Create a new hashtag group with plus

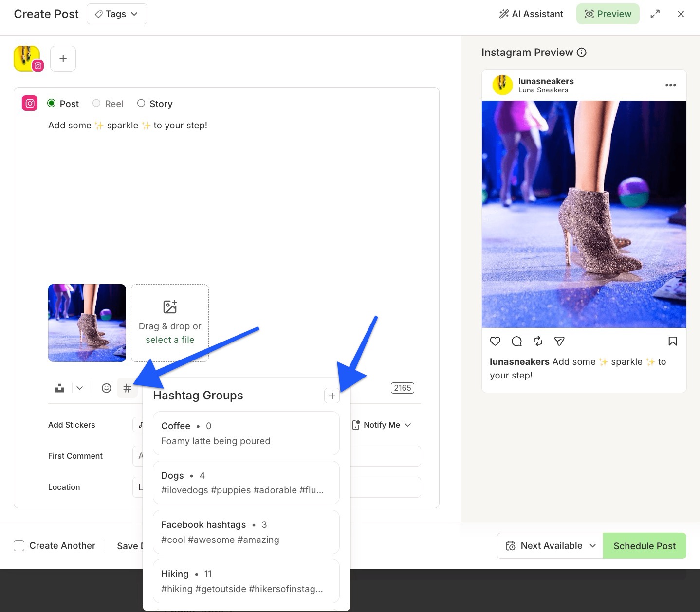pyautogui.click(x=332, y=396)
